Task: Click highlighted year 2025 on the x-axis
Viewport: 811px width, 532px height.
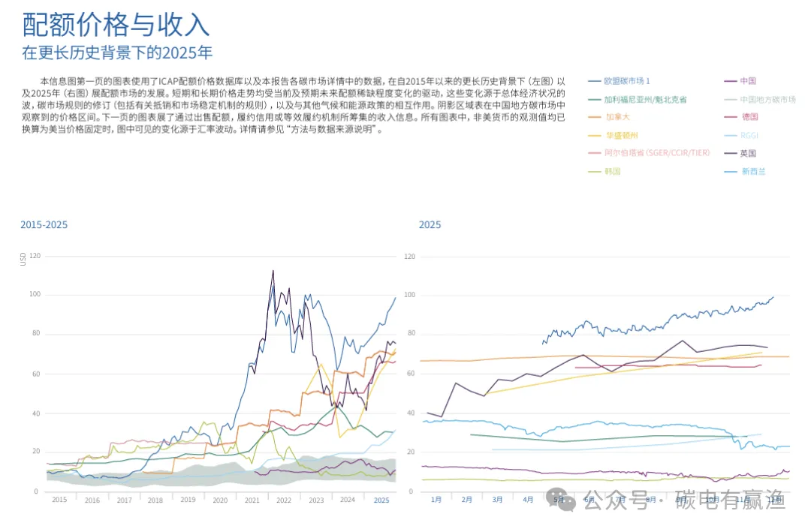Action: pos(381,500)
